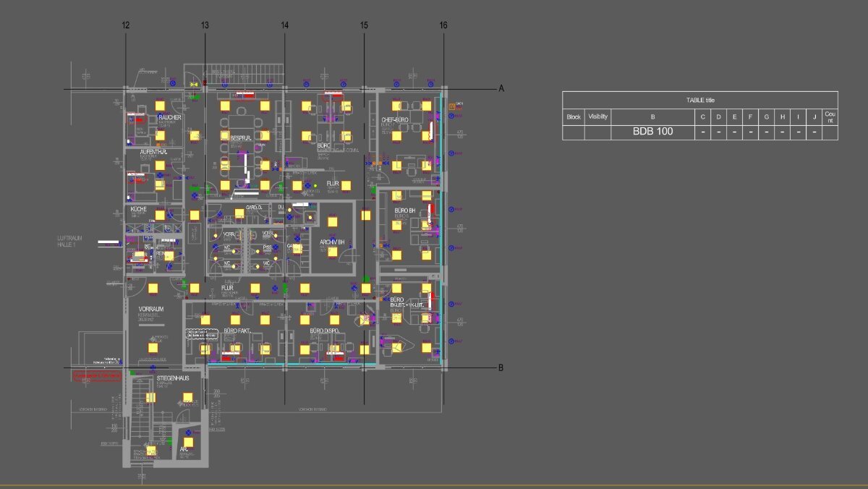This screenshot has width=868, height=489.
Task: Click the Count column header
Action: [830, 116]
